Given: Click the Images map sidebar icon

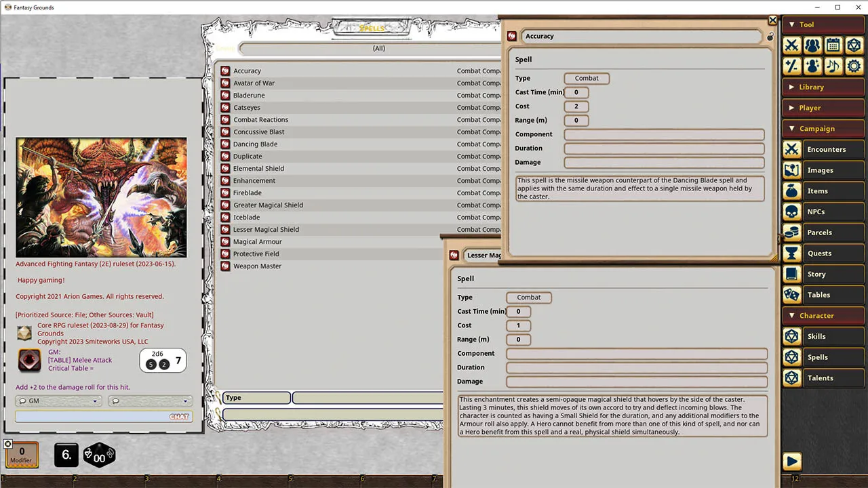Looking at the screenshot, I should click(791, 170).
